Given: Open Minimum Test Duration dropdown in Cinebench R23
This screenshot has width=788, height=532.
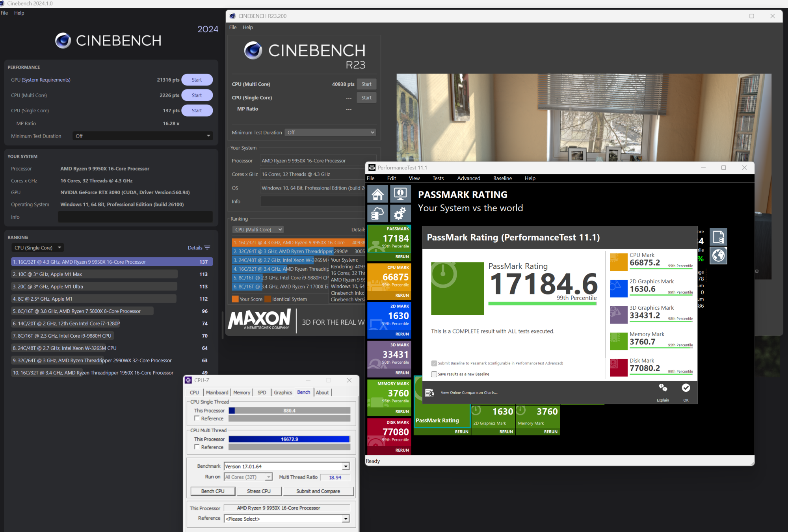Looking at the screenshot, I should tap(331, 132).
